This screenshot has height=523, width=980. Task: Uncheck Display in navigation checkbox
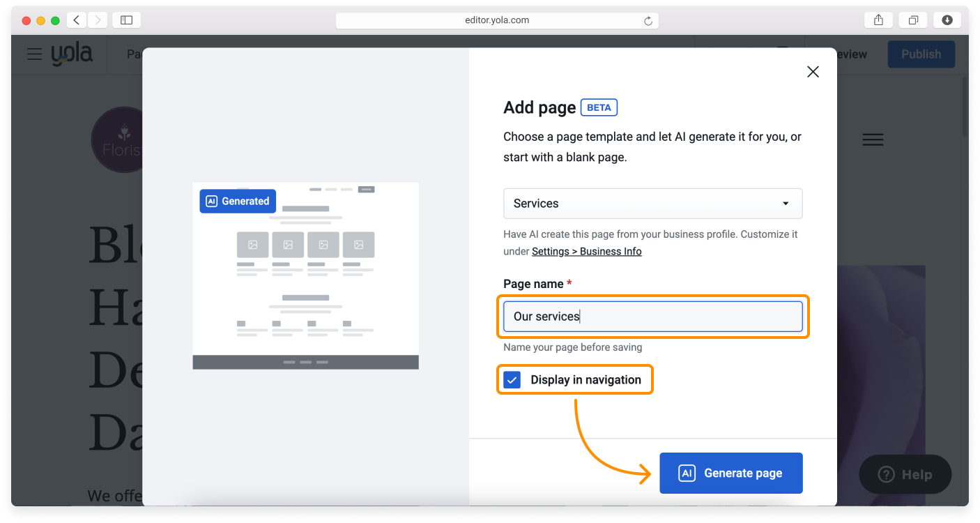(x=512, y=380)
